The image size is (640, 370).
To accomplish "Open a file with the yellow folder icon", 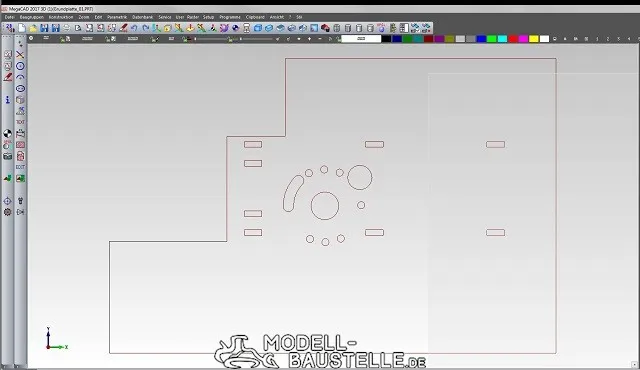I will (33, 28).
